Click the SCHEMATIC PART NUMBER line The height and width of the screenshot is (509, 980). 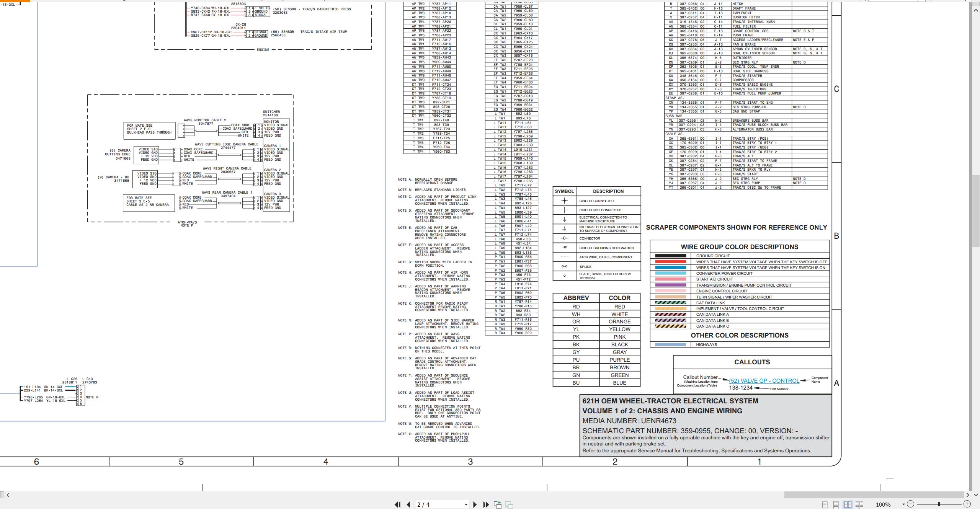coord(690,431)
